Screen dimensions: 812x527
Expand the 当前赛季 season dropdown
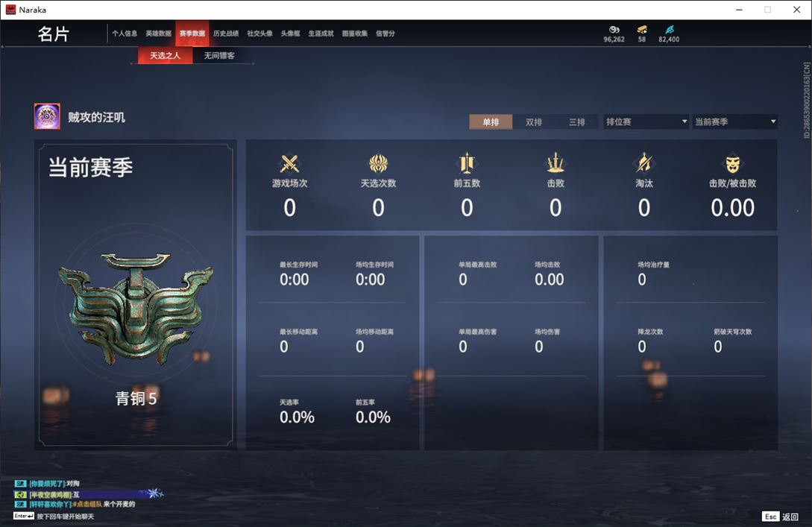point(734,122)
